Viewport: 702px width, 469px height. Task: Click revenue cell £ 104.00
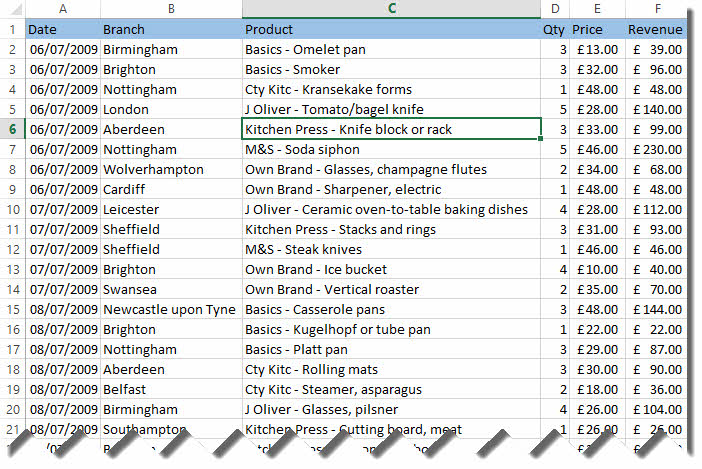click(656, 409)
